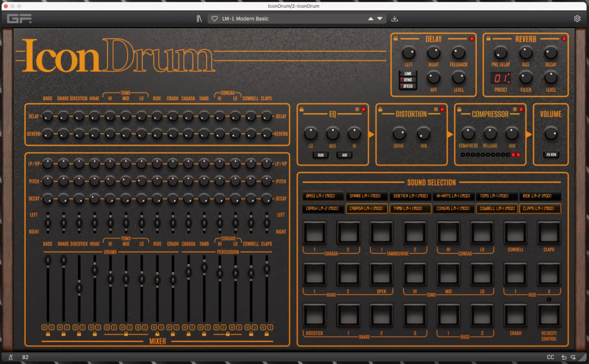The width and height of the screenshot is (589, 364).
Task: Toggle the Volume FX RTN switch
Action: tap(551, 154)
